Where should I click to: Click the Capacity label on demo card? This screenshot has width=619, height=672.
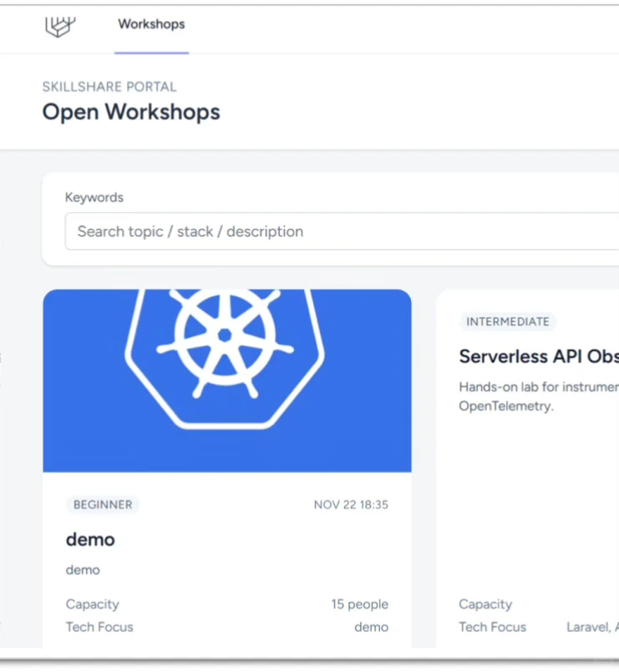click(x=93, y=604)
